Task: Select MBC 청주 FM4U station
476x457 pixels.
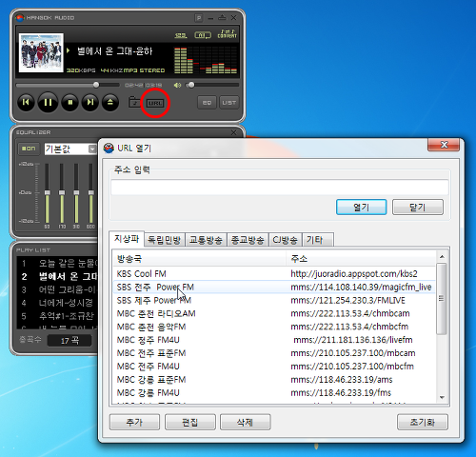Action: [x=274, y=340]
